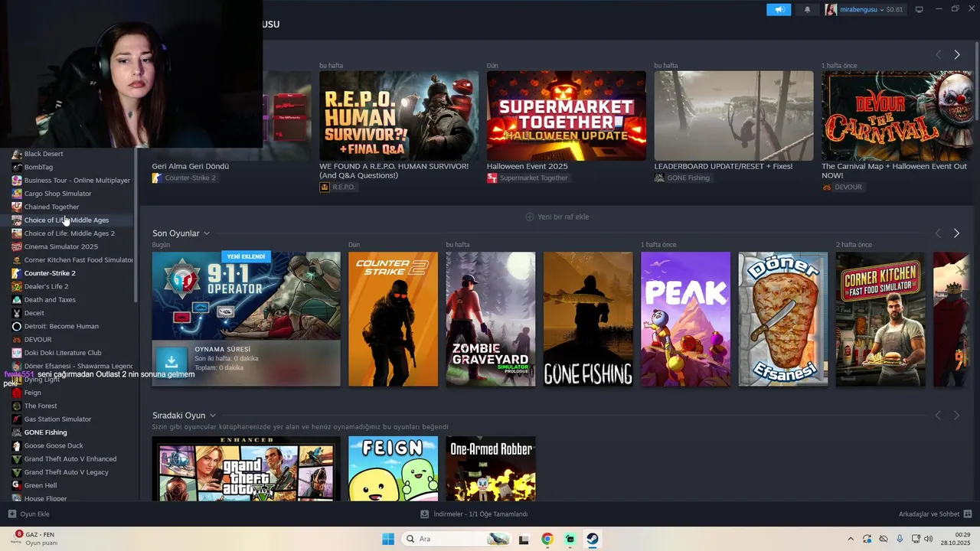
Task: Select Doki Doki Literature Club
Action: 63,353
